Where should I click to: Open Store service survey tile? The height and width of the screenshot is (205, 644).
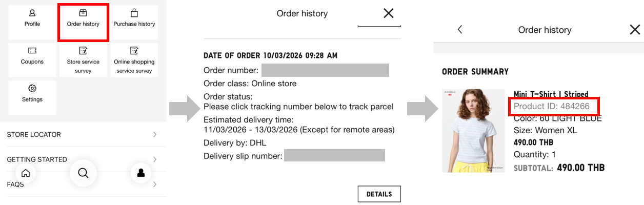click(x=83, y=59)
